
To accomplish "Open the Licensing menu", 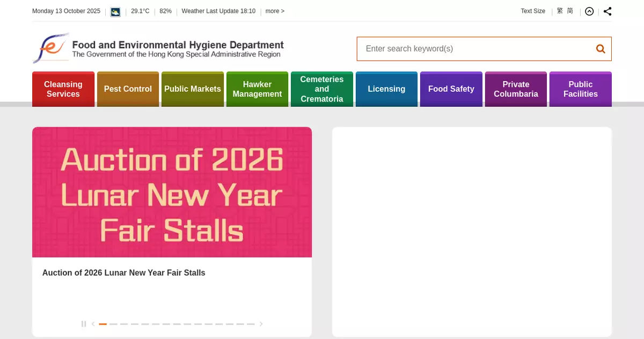I will [386, 89].
